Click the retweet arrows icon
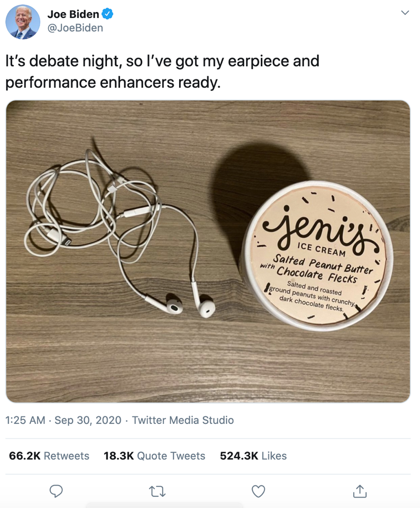Image resolution: width=420 pixels, height=508 pixels. click(157, 492)
